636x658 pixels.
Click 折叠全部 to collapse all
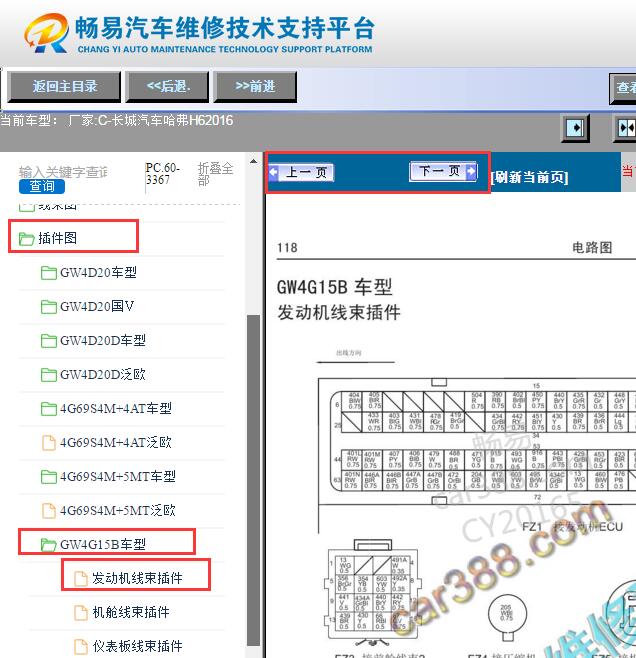(x=215, y=174)
